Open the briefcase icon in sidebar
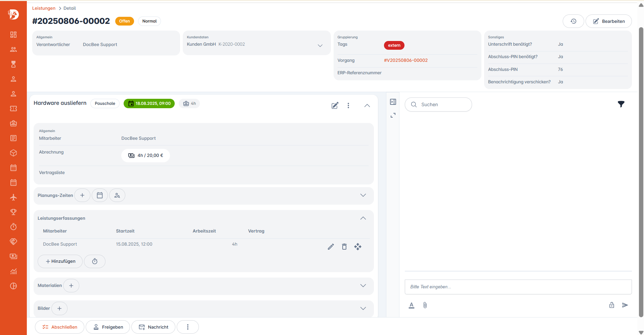The image size is (644, 335). [13, 123]
